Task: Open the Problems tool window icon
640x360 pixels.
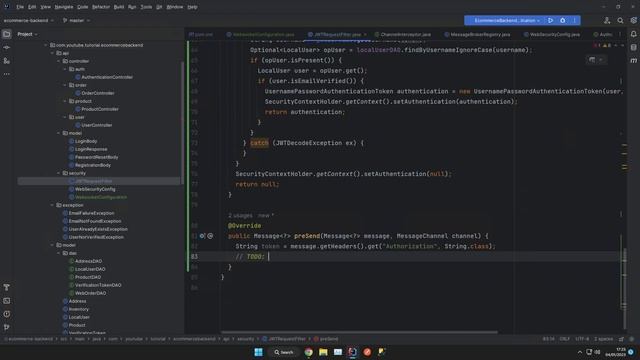Action: [7, 314]
